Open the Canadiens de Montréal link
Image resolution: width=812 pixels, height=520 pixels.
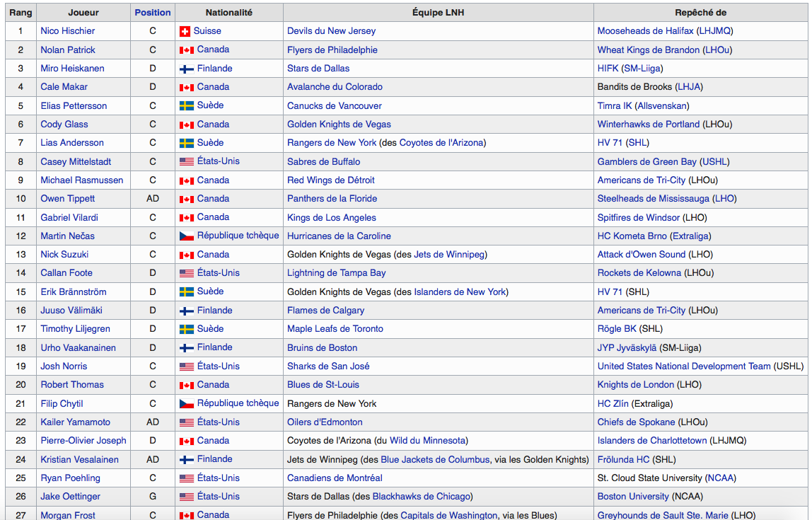335,478
